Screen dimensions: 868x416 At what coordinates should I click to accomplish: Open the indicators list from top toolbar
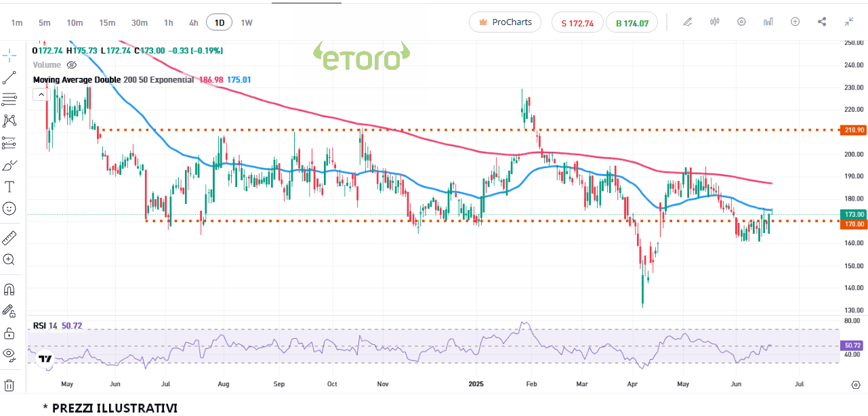(768, 22)
